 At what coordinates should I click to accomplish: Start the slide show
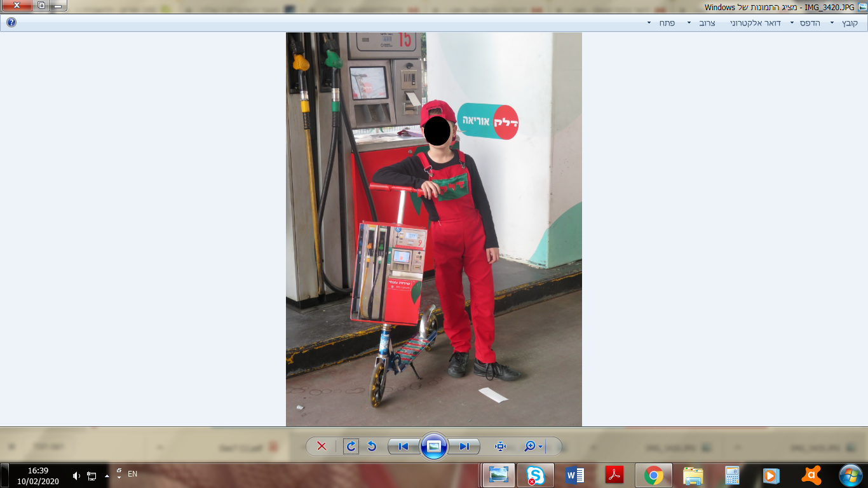tap(434, 446)
